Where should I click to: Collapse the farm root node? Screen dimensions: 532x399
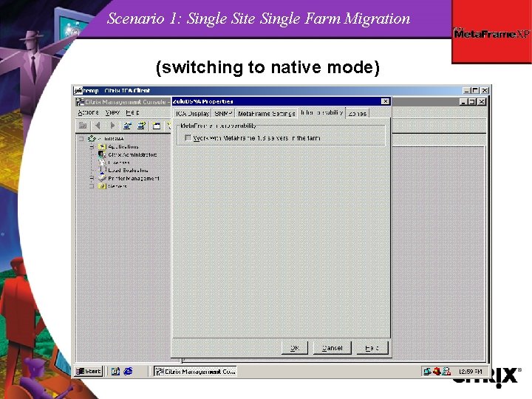point(81,139)
